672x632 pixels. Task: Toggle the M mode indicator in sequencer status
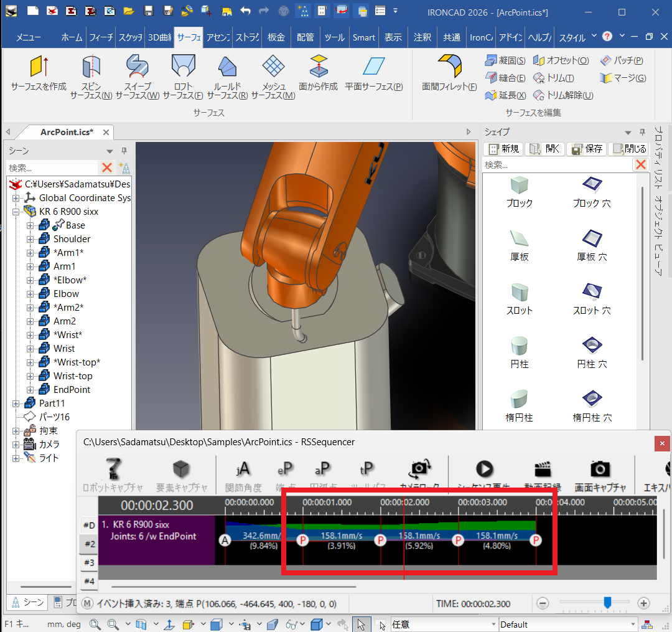click(87, 604)
